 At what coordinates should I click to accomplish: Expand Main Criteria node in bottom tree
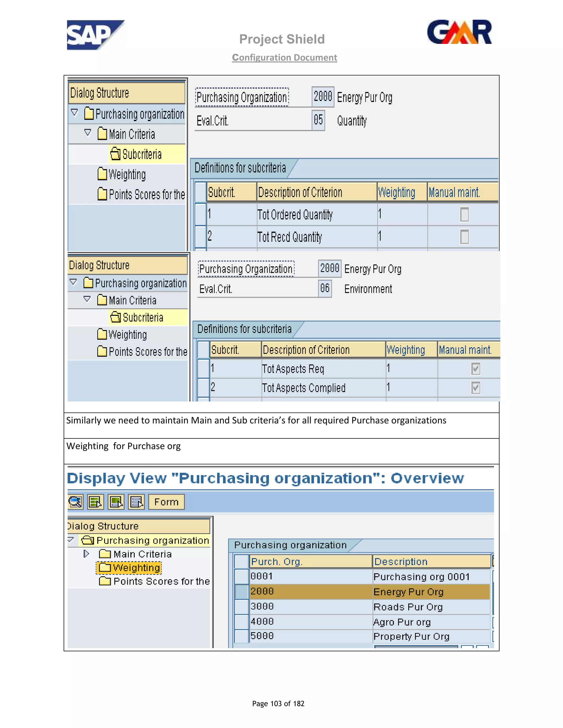(86, 554)
